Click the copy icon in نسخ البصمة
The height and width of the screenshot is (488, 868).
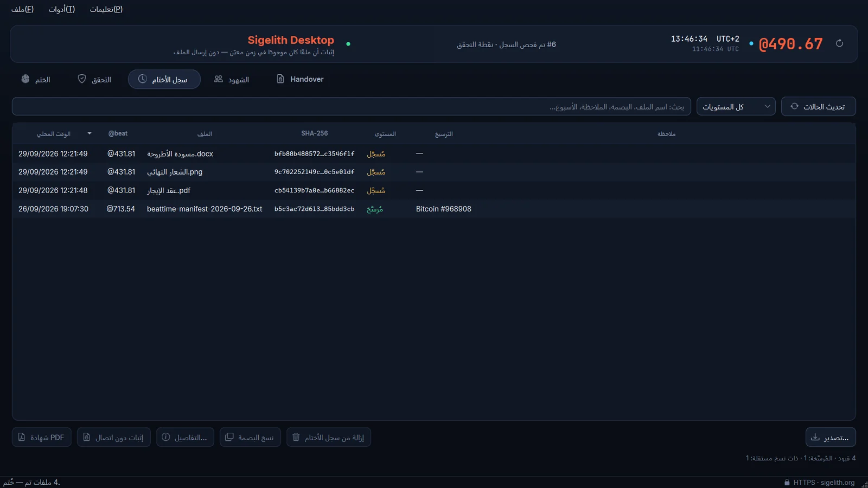click(x=229, y=437)
